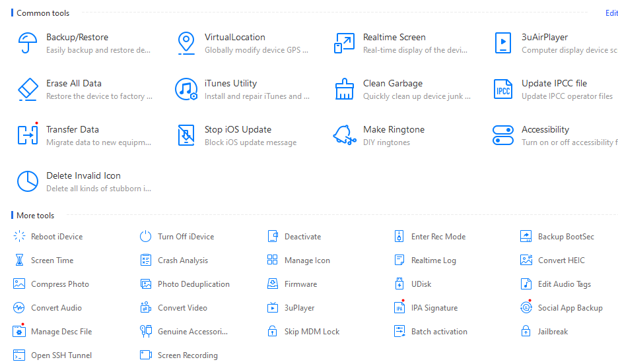Click the Enter Rec Mode icon
This screenshot has width=618, height=364.
pyautogui.click(x=399, y=236)
